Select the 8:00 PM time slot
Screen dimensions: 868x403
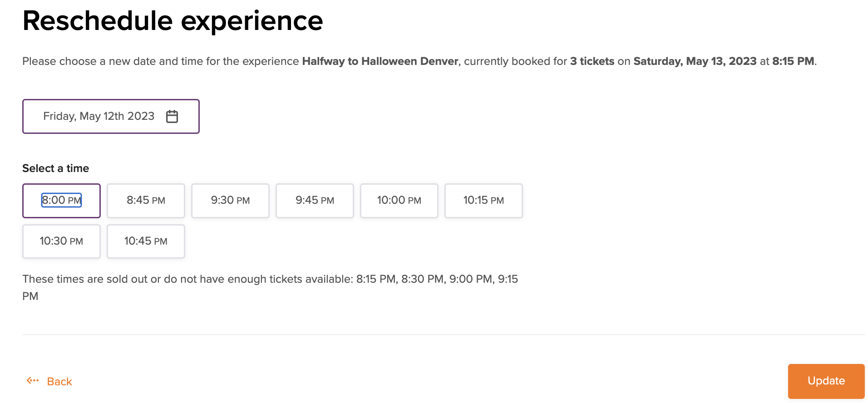61,201
